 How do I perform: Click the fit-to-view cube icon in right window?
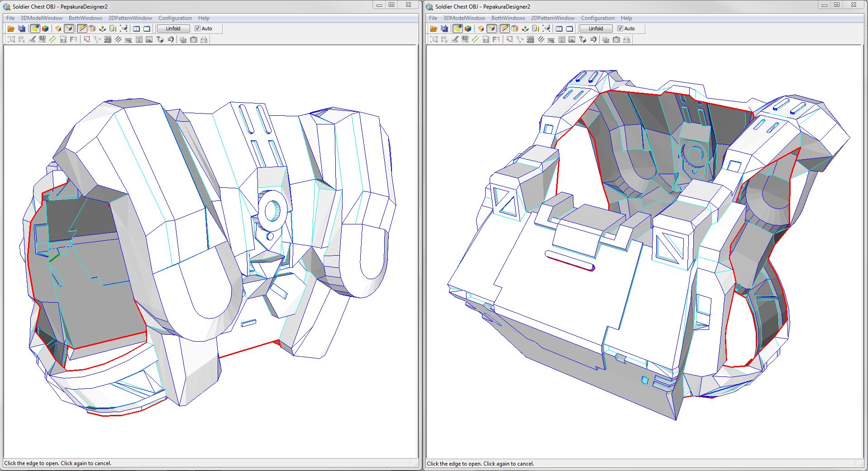(x=546, y=29)
